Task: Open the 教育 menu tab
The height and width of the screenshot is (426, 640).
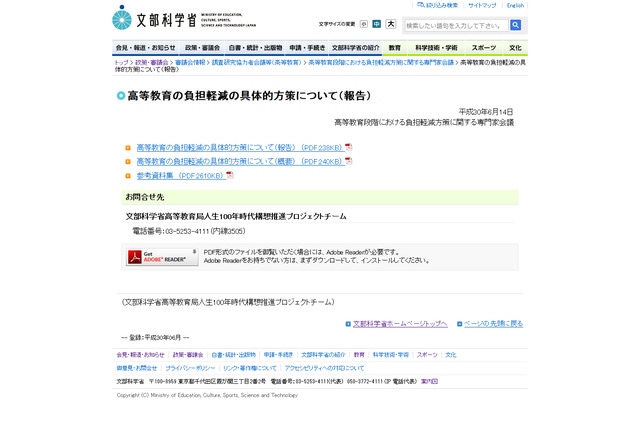Action: [x=394, y=48]
